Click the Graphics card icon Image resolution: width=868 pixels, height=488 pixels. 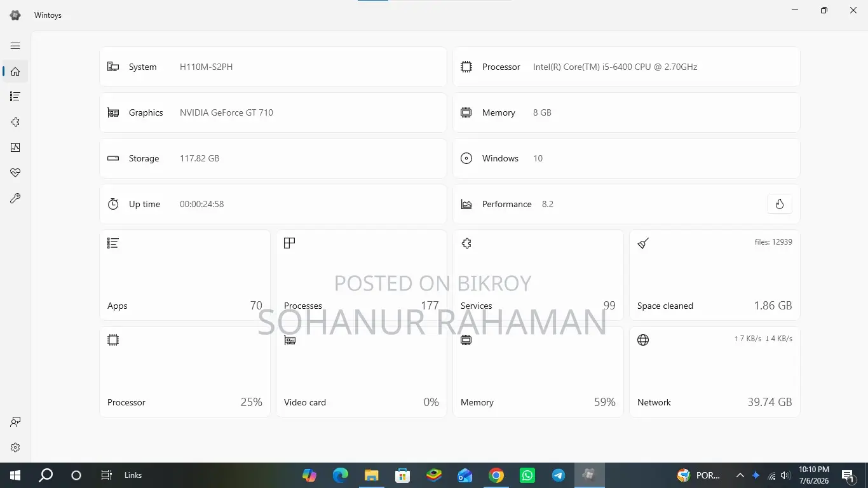coord(113,112)
